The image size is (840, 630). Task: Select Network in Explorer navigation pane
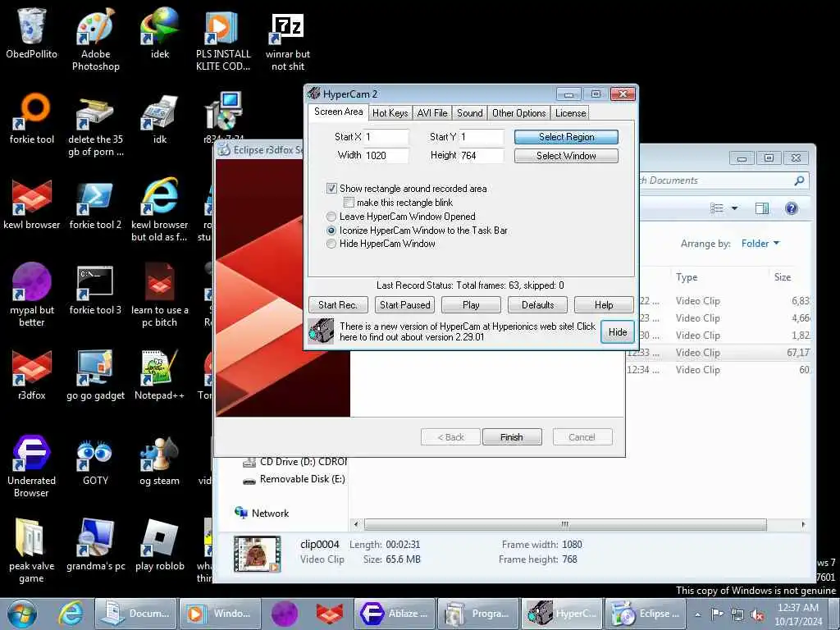click(x=262, y=514)
